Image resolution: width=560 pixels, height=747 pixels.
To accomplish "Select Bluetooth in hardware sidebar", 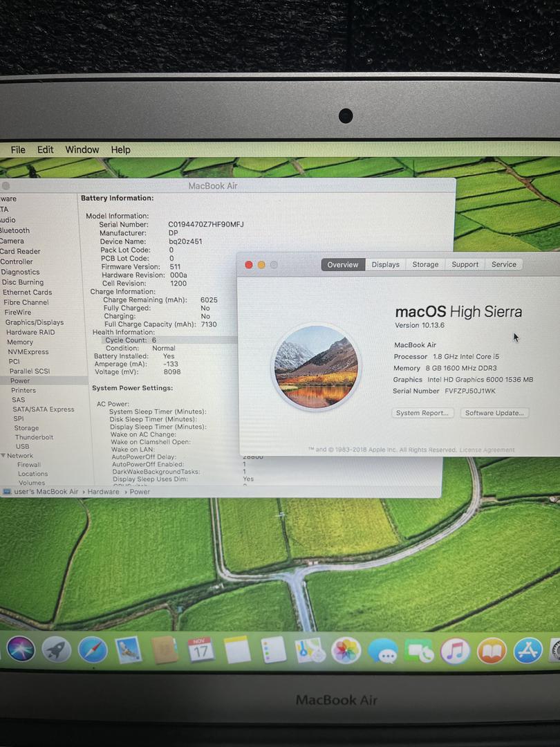I will pyautogui.click(x=15, y=230).
